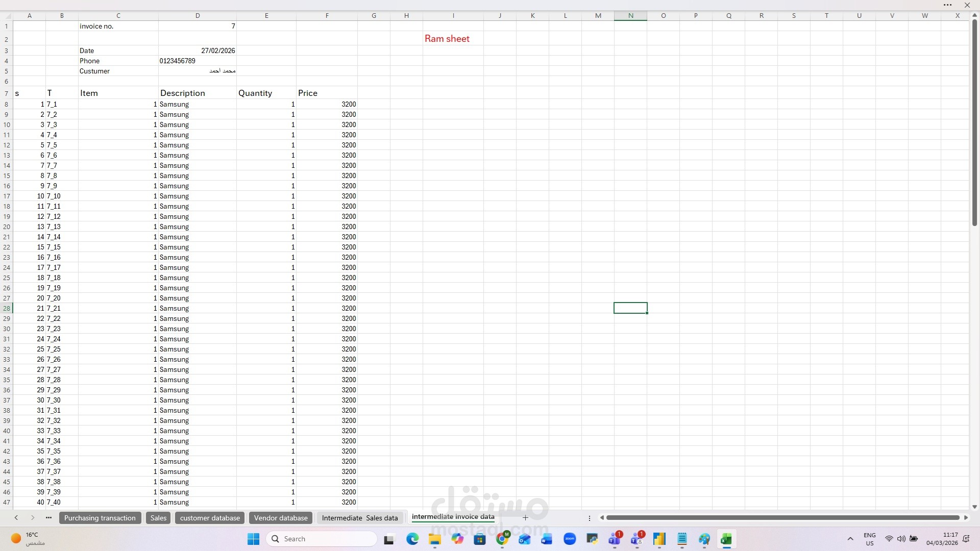Click the add new sheet plus icon
980x551 pixels.
point(525,518)
